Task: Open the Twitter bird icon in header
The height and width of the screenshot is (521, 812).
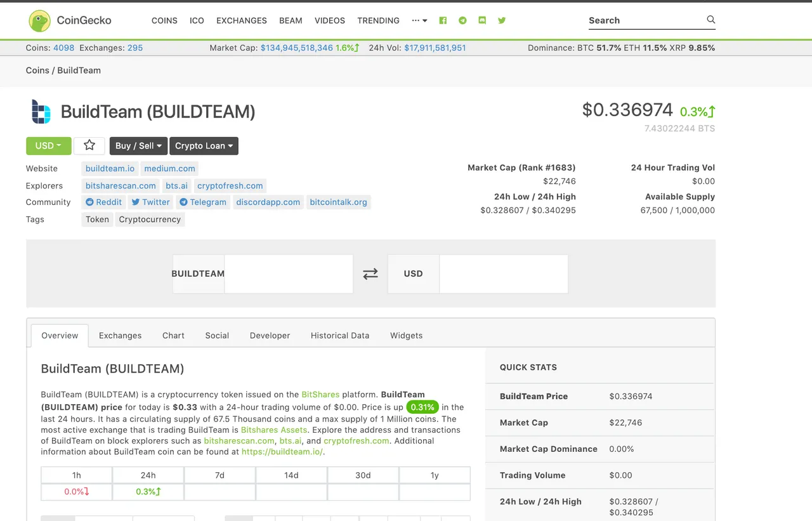Action: pyautogui.click(x=502, y=20)
